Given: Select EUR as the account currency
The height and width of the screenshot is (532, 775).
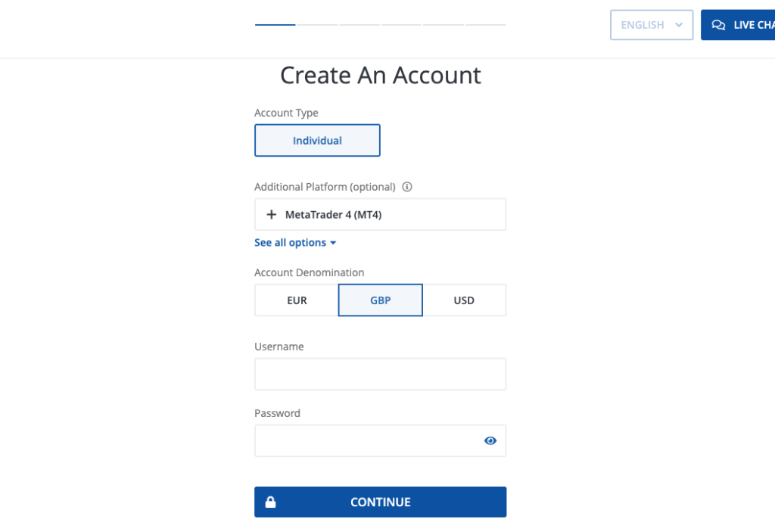Looking at the screenshot, I should pos(296,300).
